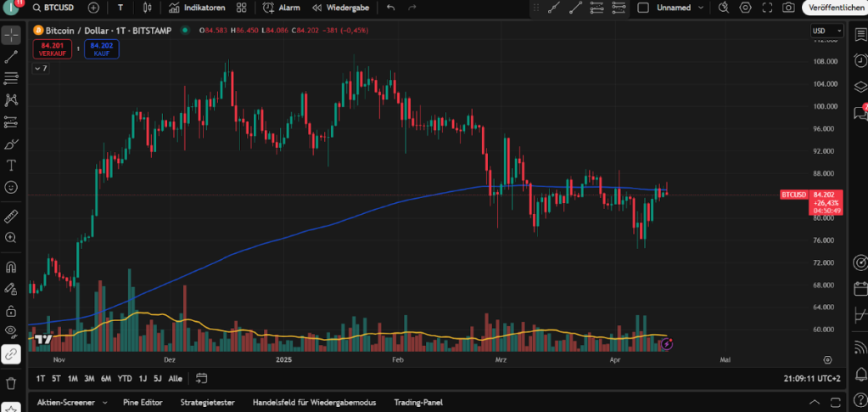
Task: Open indicator templates grid icon
Action: tap(241, 8)
